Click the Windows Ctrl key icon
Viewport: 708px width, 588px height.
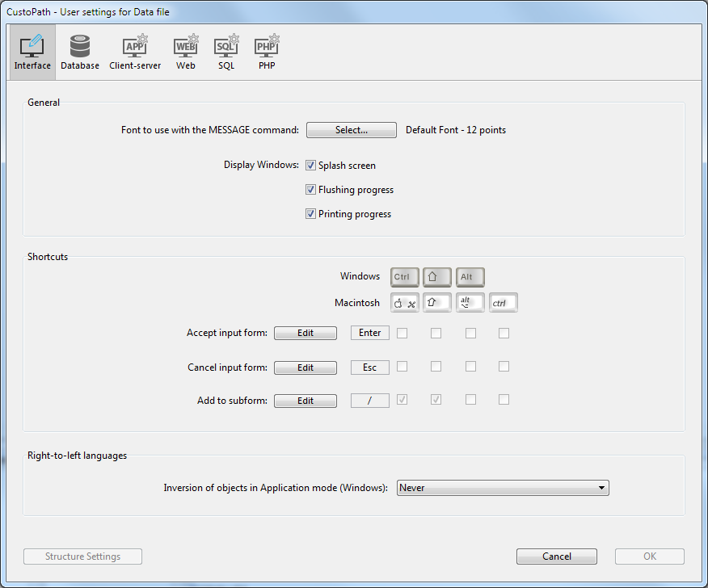point(404,276)
